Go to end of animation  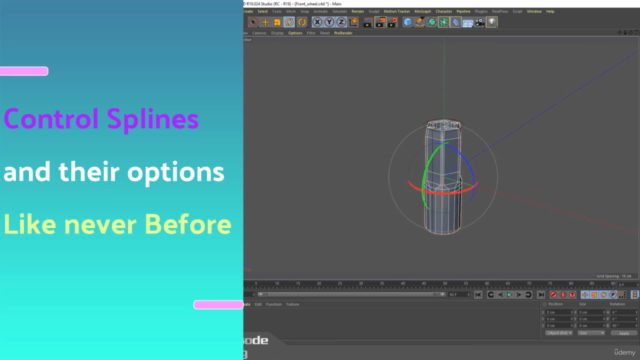541,295
